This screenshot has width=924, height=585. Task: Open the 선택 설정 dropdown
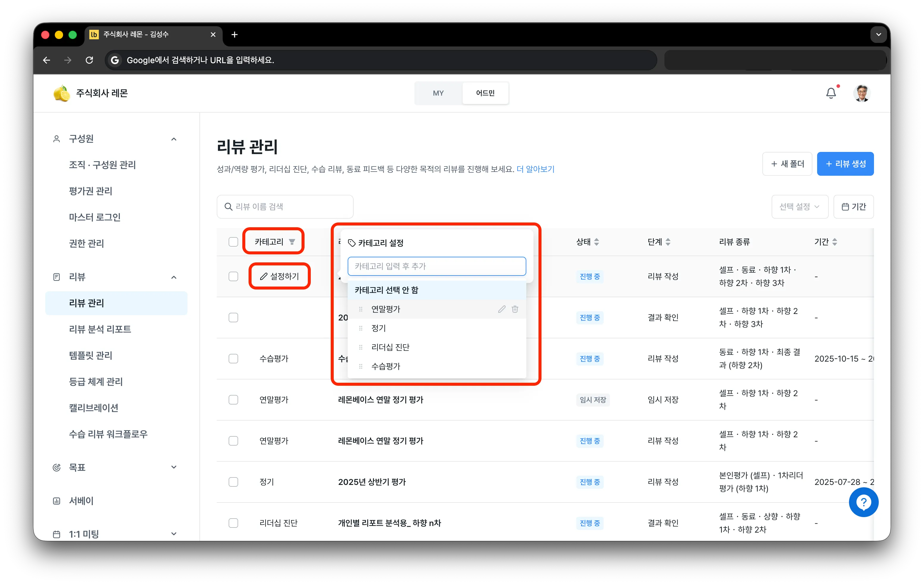(x=800, y=207)
